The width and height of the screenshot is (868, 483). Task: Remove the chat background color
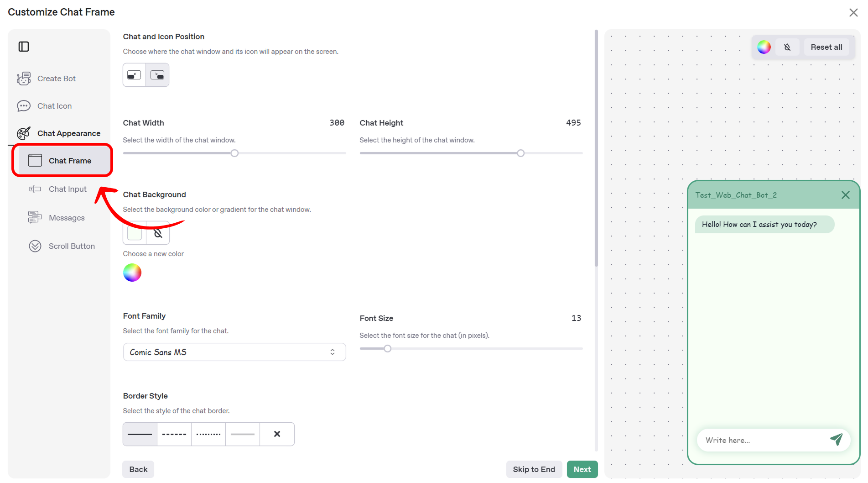point(158,233)
